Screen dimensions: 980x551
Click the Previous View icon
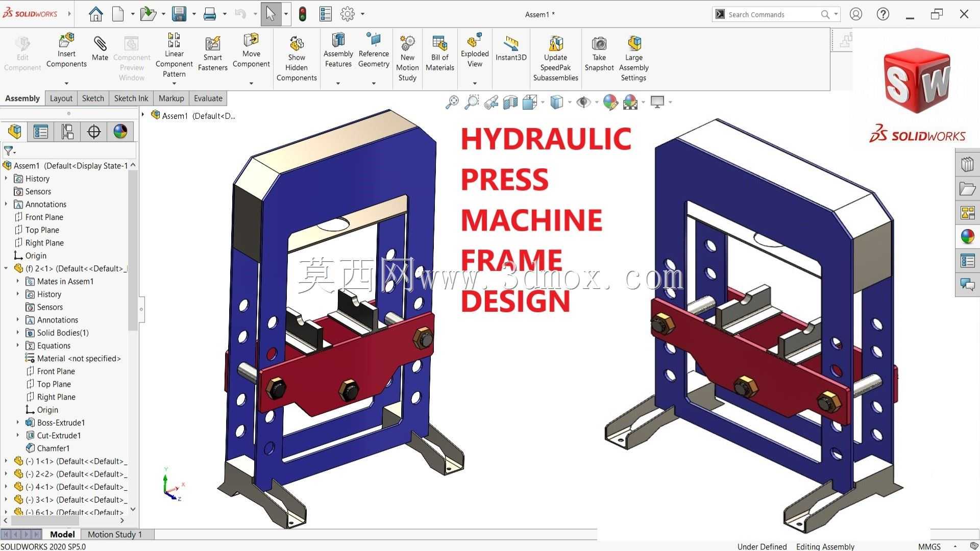(x=491, y=103)
